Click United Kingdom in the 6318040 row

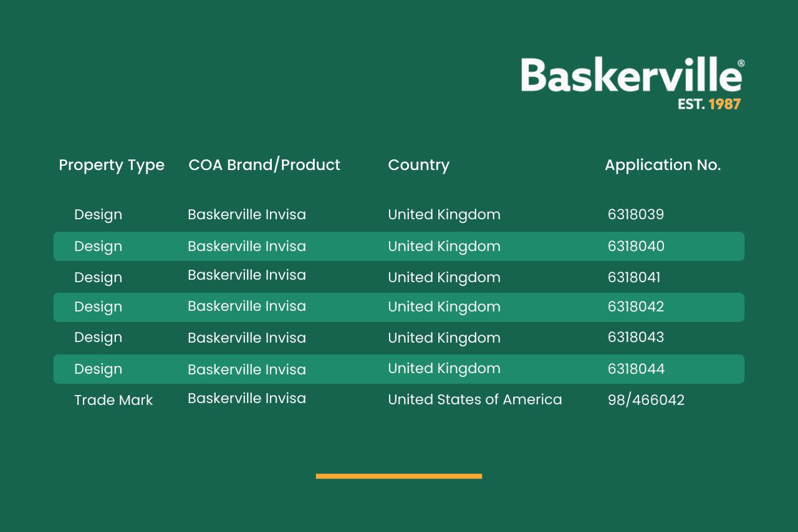point(444,247)
